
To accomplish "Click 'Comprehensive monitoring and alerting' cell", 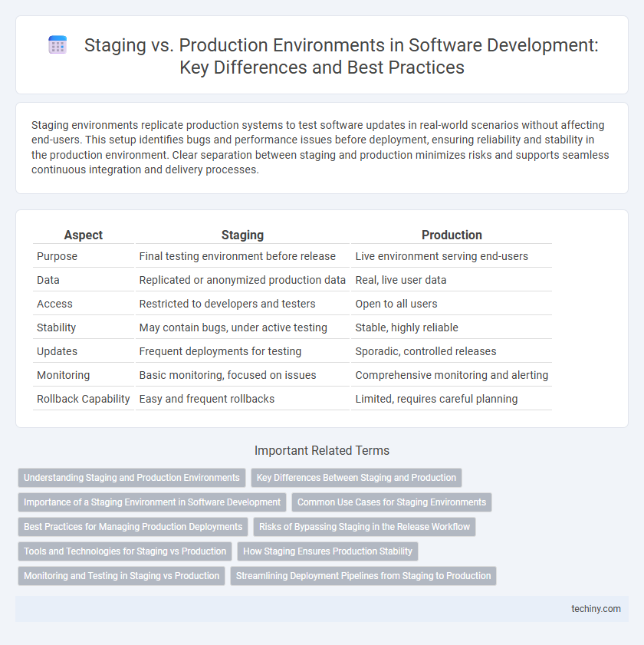I will click(452, 375).
